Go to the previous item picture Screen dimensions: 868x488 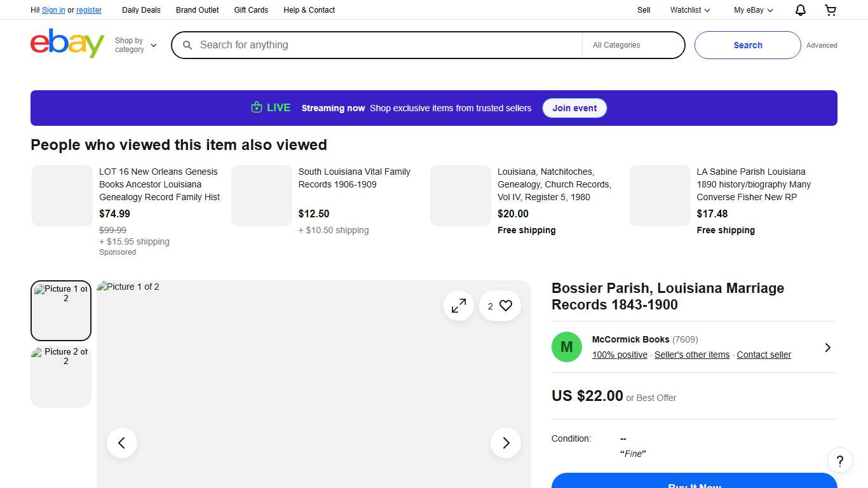122,443
